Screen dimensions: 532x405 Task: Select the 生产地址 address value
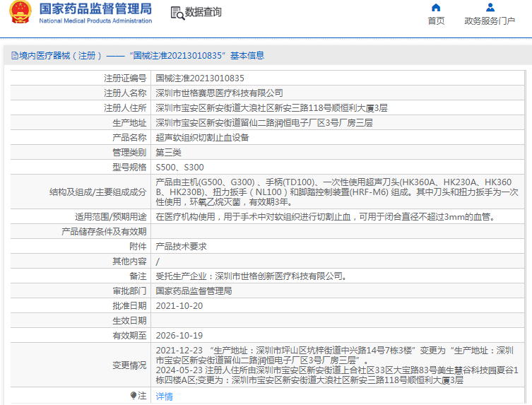coord(264,123)
